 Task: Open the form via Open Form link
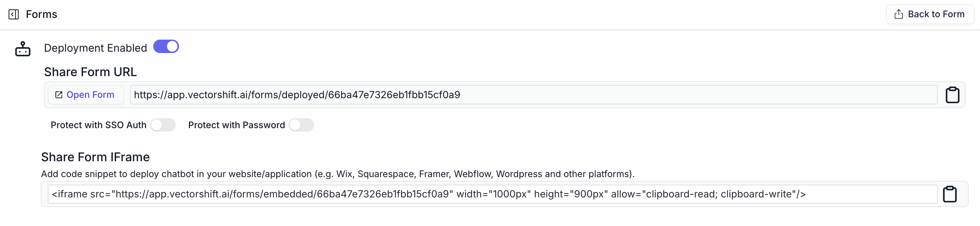pos(90,95)
